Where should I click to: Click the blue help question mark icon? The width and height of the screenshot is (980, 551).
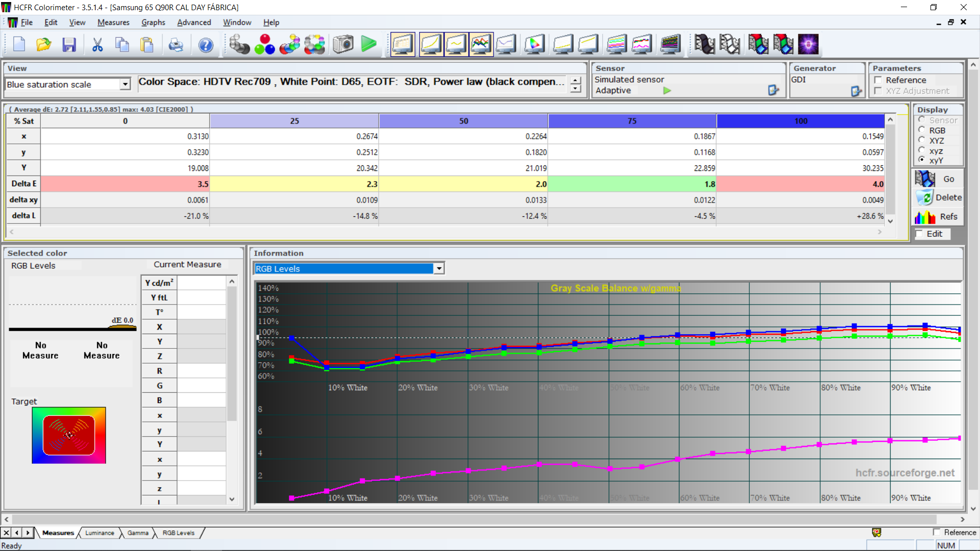click(x=206, y=45)
